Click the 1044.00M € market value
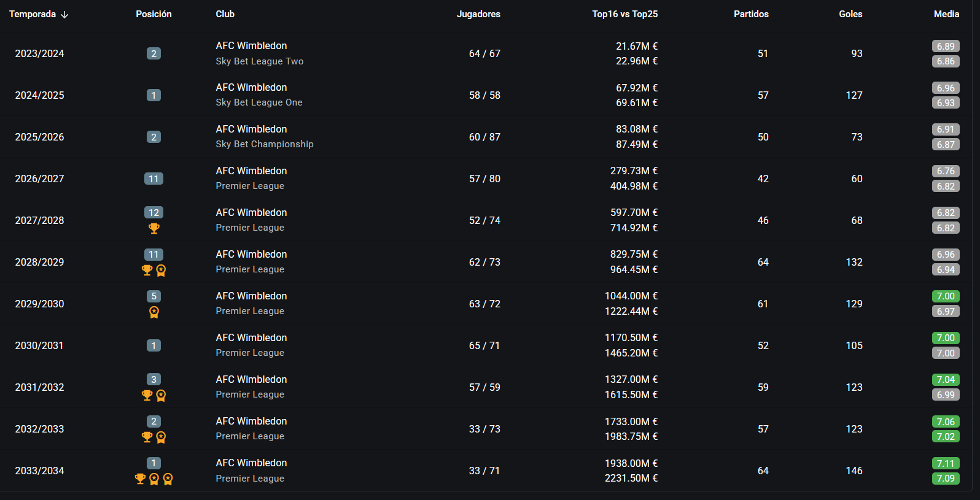This screenshot has width=980, height=500. pyautogui.click(x=631, y=296)
